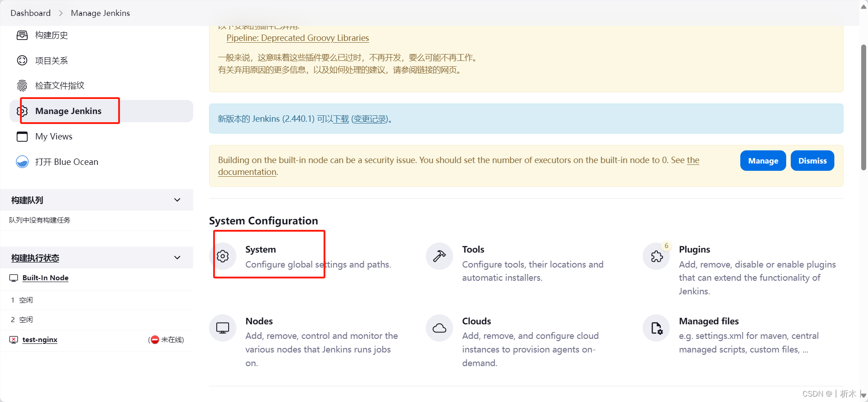Click the test-nginx offline computer icon
Image resolution: width=868 pixels, height=402 pixels.
click(x=14, y=340)
